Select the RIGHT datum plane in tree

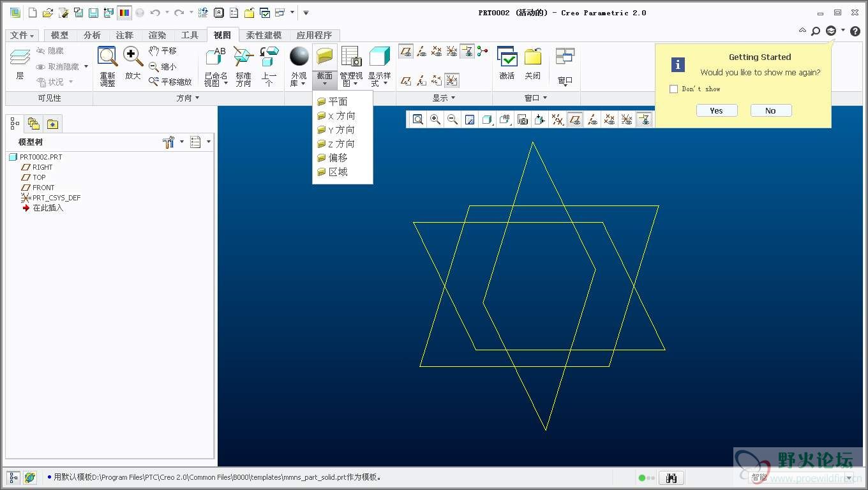37,167
